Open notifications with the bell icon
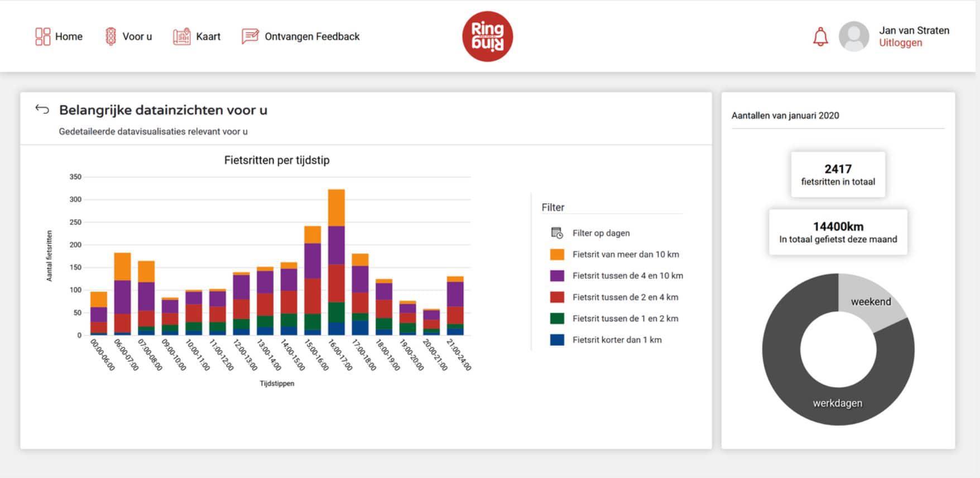Viewport: 980px width, 478px height. coord(820,37)
